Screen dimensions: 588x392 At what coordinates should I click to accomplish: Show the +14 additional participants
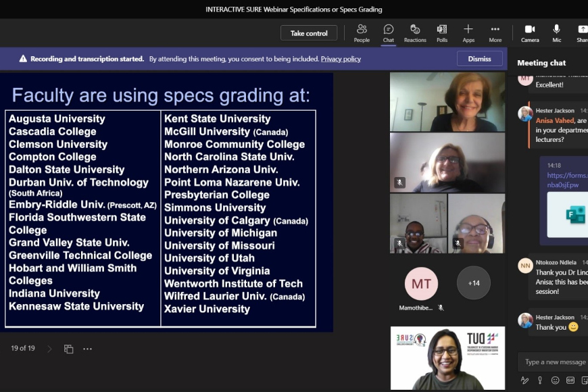tap(474, 283)
